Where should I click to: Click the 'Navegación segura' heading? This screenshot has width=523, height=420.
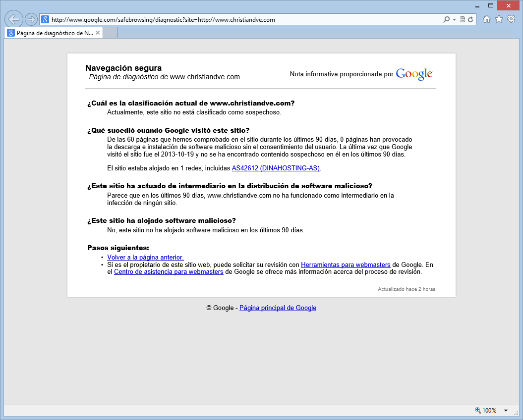(123, 68)
